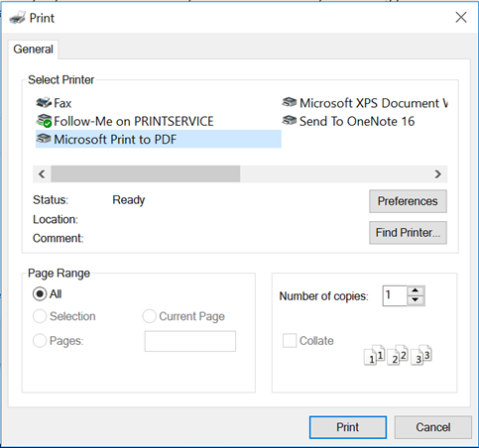
Task: Decrease number of copies with down arrow
Action: (416, 300)
